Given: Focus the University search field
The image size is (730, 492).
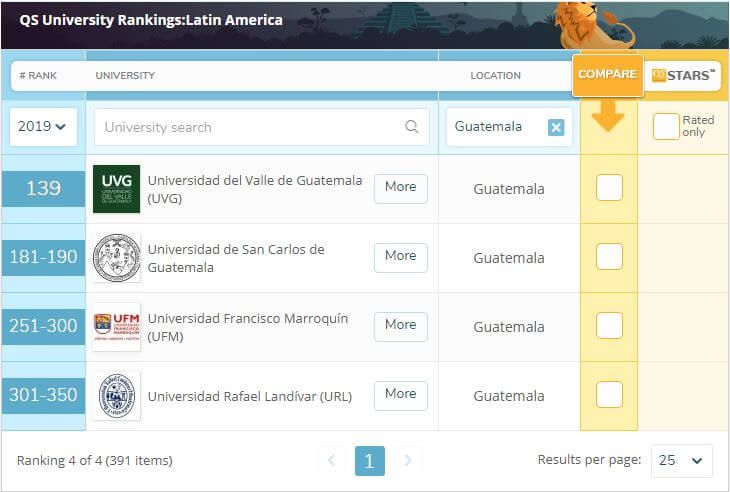Looking at the screenshot, I should [262, 127].
